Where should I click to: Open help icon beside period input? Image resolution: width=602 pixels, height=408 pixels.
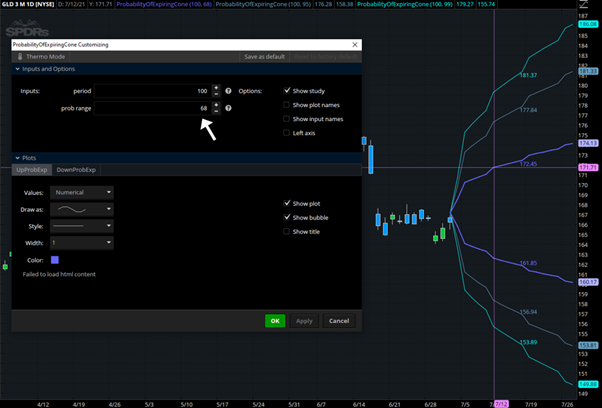pos(228,91)
